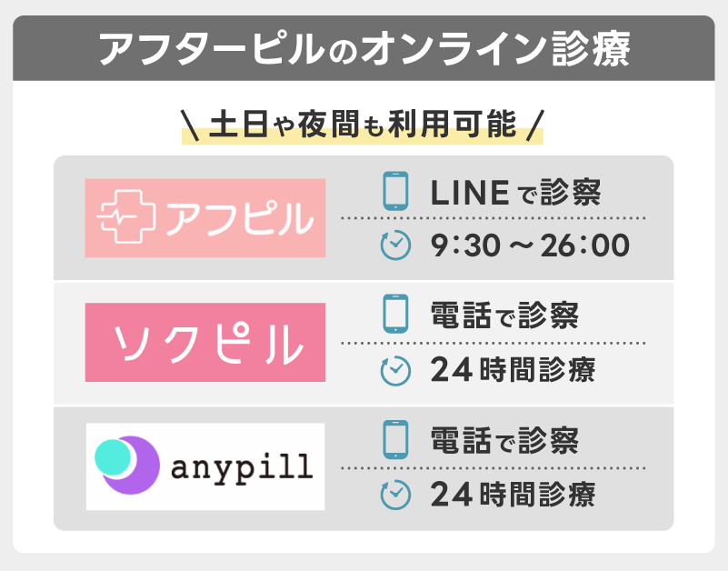Click 24時間診療 in the ソクピル row

(x=513, y=371)
